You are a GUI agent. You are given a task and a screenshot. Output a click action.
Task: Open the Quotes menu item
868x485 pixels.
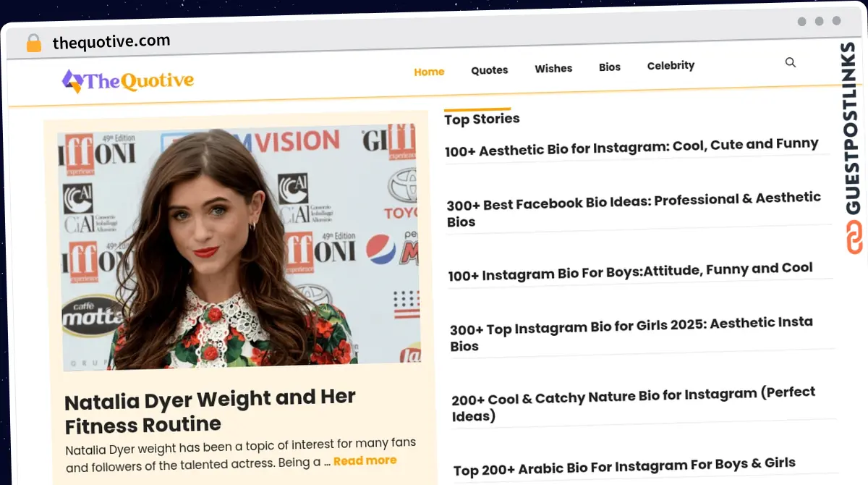(489, 70)
